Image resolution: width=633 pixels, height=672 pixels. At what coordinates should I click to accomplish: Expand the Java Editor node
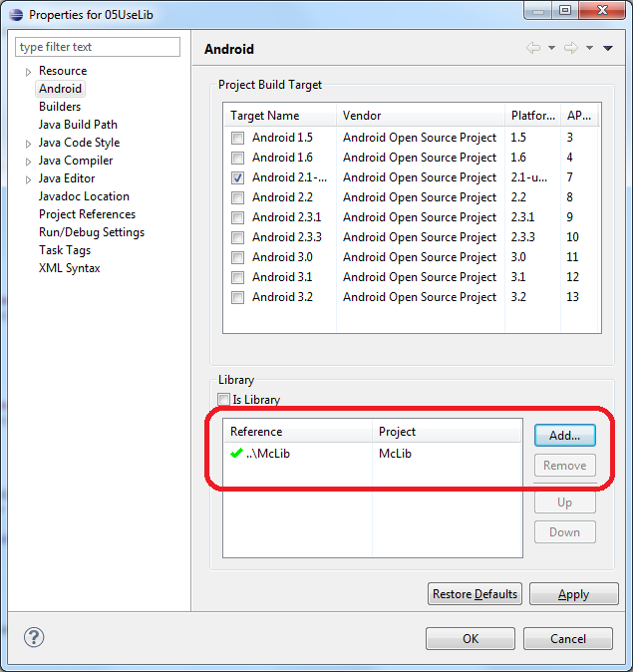(28, 179)
